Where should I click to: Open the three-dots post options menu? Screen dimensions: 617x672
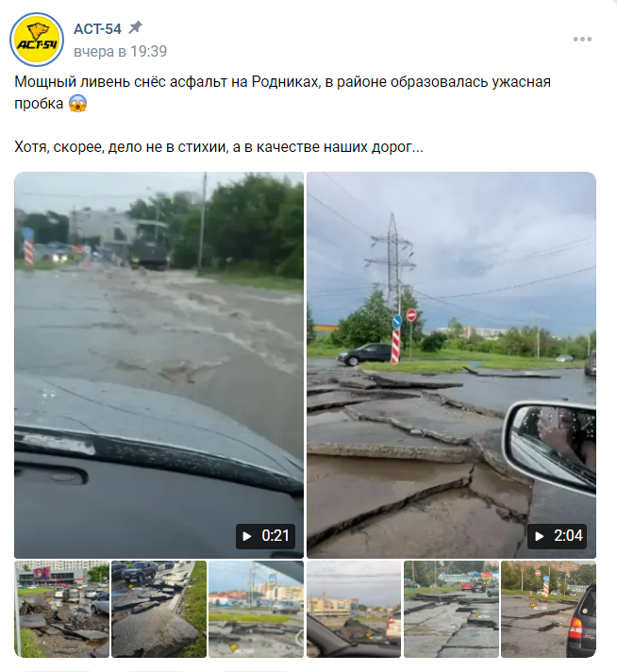click(582, 39)
